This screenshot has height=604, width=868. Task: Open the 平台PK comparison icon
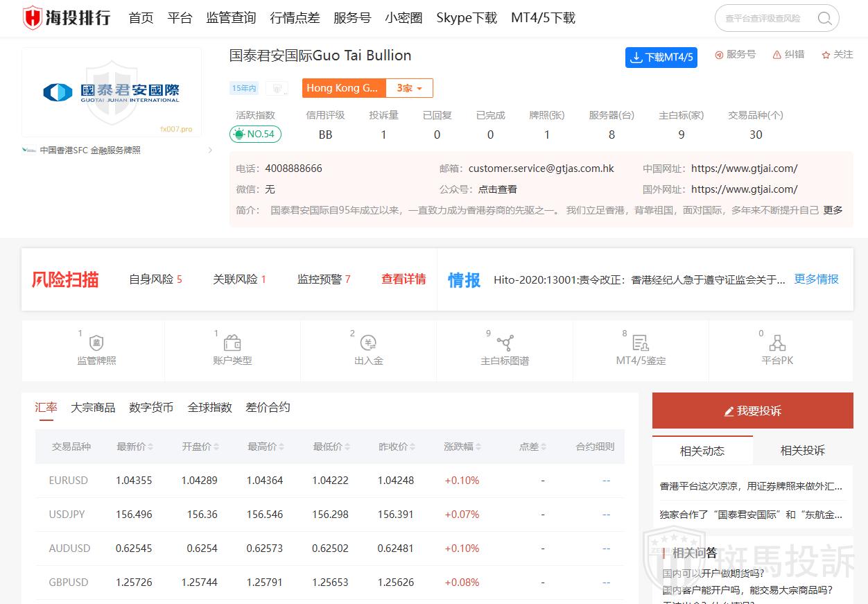point(777,343)
